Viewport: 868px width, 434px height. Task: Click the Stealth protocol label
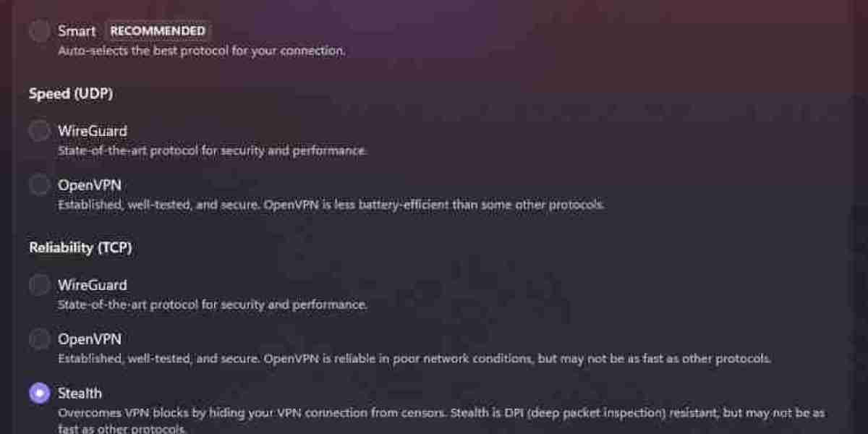point(80,393)
